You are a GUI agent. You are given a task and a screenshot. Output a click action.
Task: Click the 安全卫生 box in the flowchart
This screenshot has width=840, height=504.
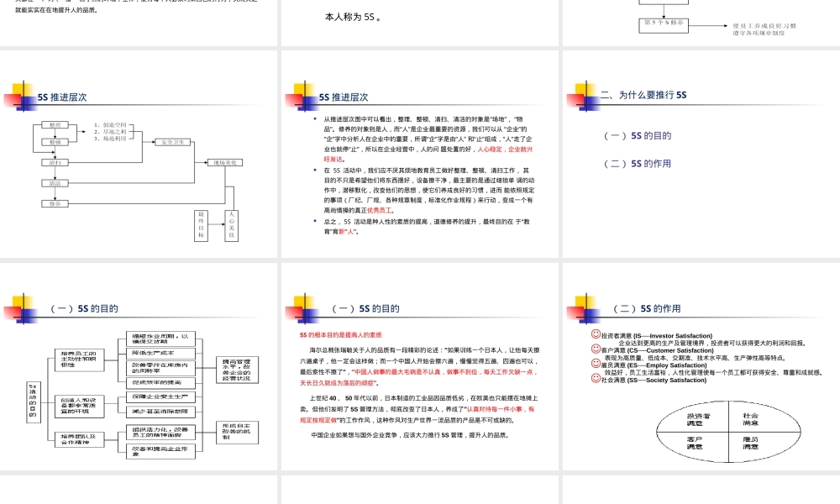[x=172, y=143]
